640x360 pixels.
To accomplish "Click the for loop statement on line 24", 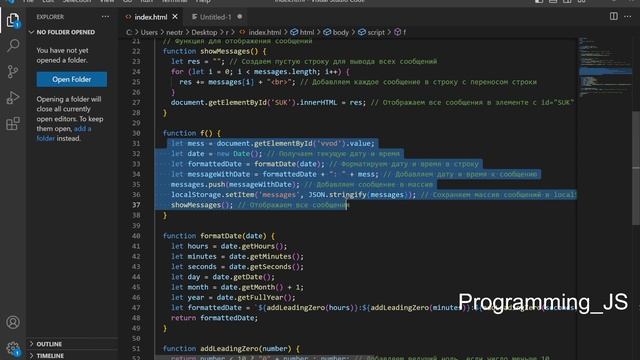I will click(x=260, y=71).
